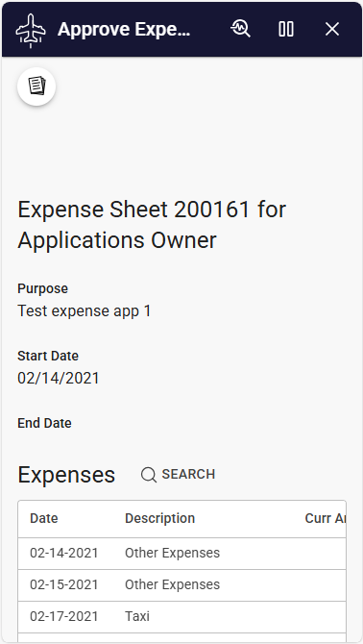Click the Test expense app 1 purpose text
This screenshot has width=363, height=644.
(x=85, y=310)
